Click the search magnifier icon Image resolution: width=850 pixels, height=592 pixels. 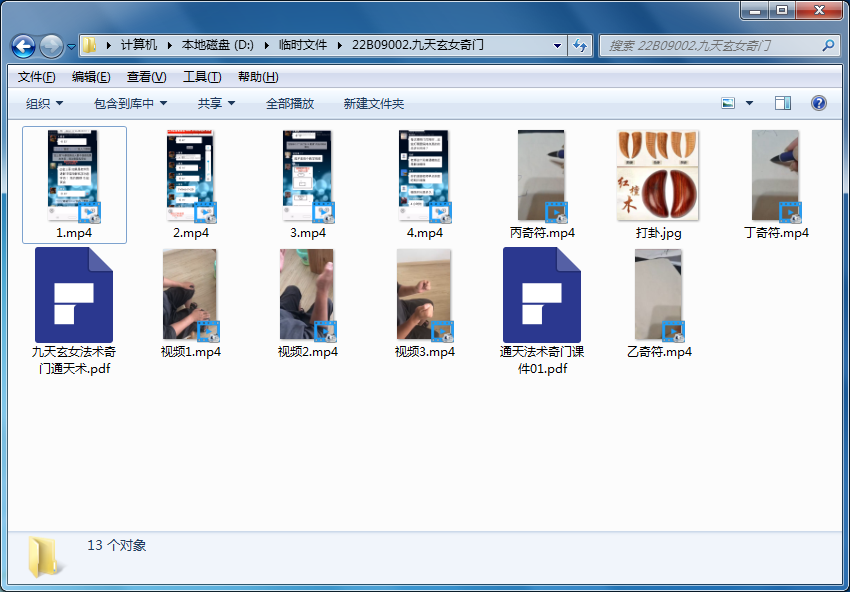pos(828,46)
